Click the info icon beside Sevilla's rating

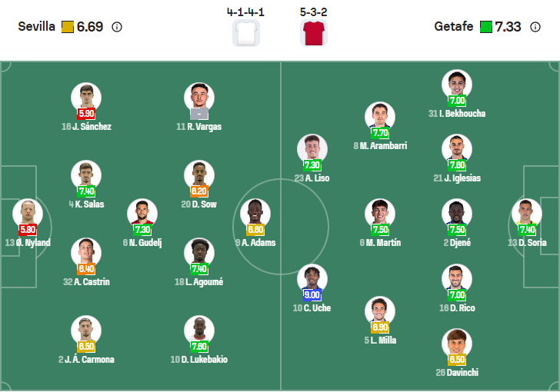[117, 27]
